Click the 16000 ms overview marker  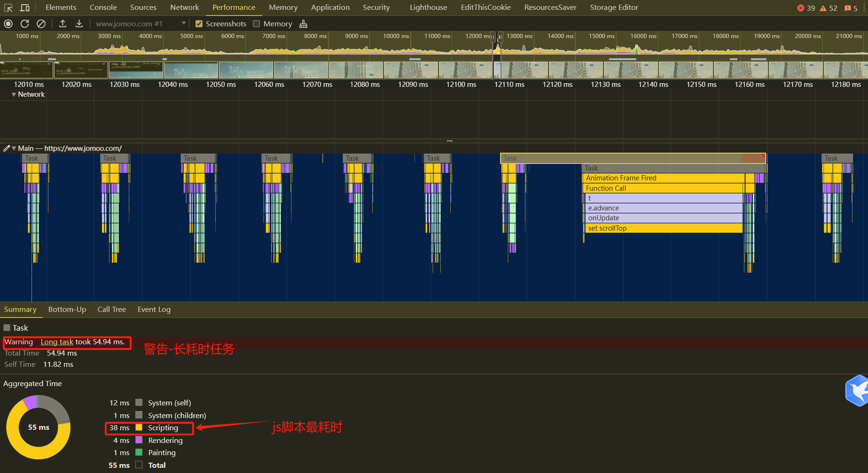pyautogui.click(x=643, y=36)
